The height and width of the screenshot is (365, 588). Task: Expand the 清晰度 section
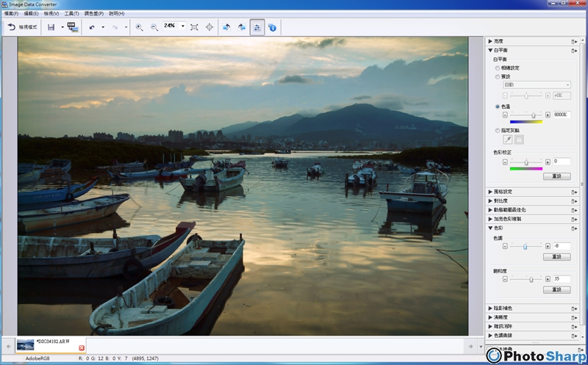coord(490,317)
